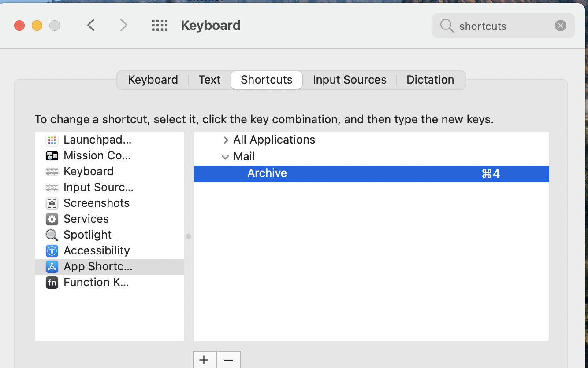The height and width of the screenshot is (368, 588).
Task: Click the Show All grid icon
Action: [160, 26]
